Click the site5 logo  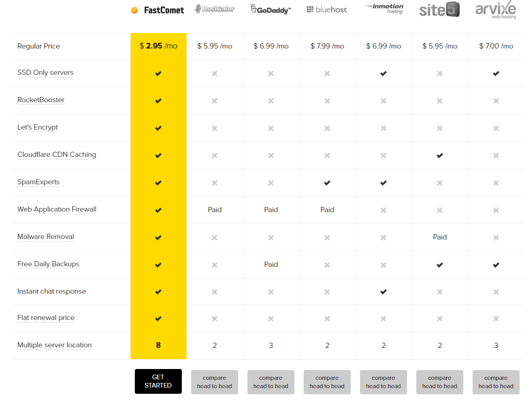tap(440, 9)
